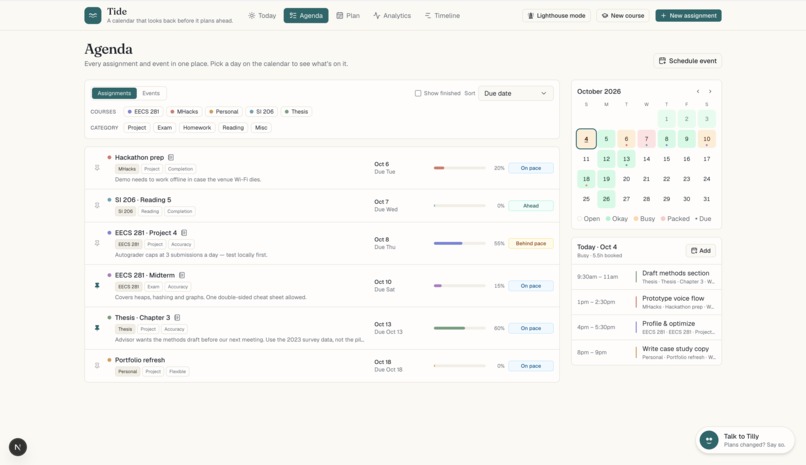Open the Plan view

tap(348, 15)
